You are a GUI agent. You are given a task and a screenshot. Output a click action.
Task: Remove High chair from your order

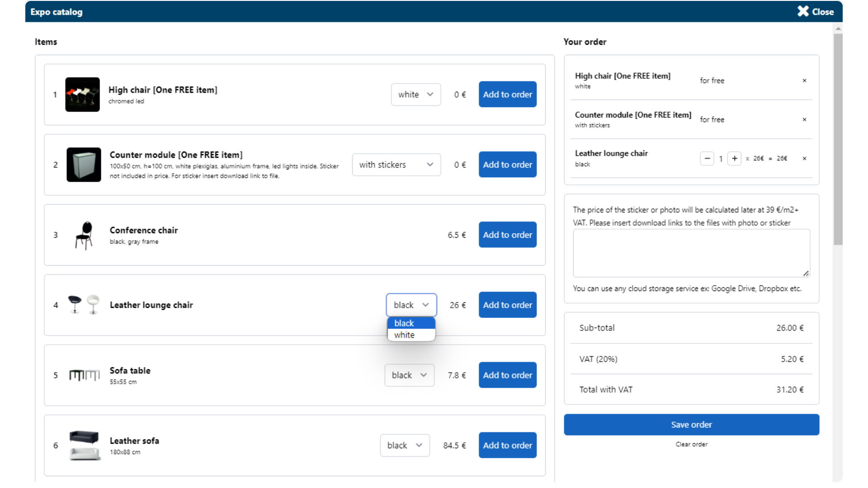[804, 81]
